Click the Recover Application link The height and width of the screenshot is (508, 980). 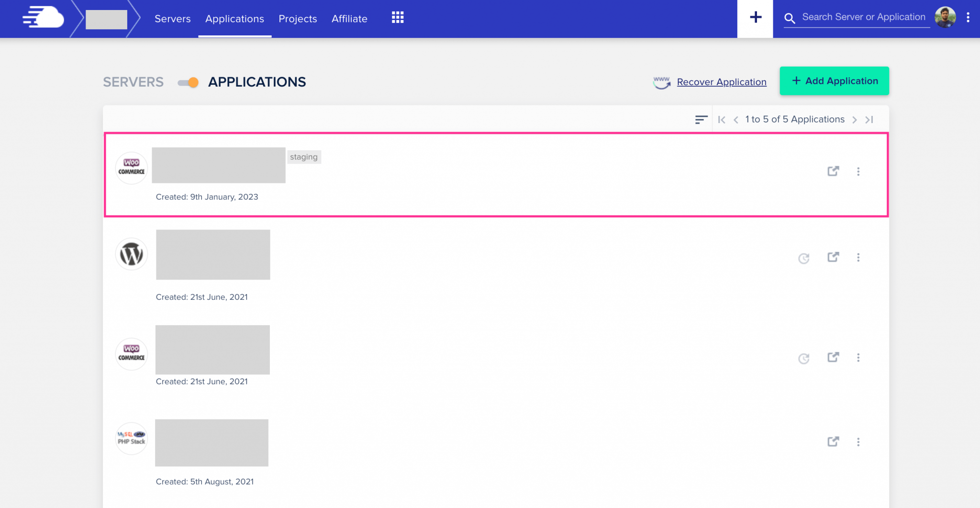(721, 82)
